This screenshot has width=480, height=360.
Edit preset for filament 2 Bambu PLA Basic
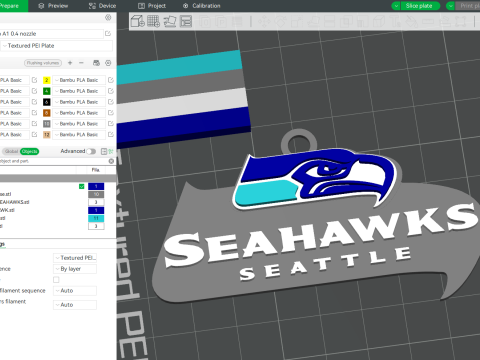tap(111, 80)
